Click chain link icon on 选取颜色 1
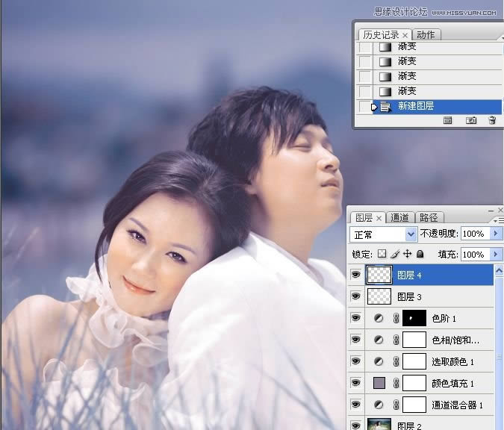The image size is (504, 430). 396,362
